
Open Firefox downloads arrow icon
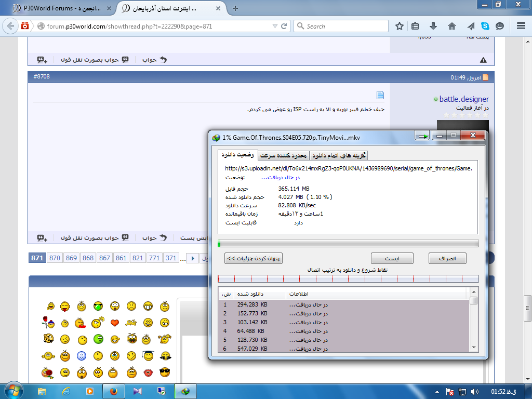click(433, 26)
